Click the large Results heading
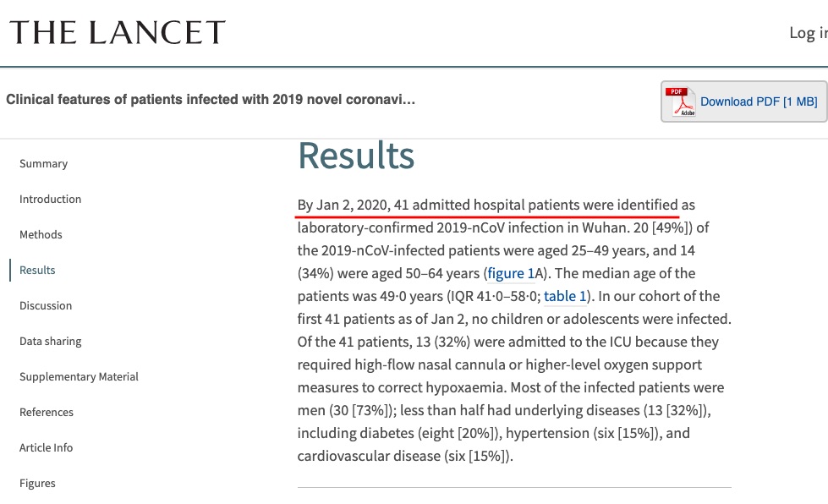 tap(356, 156)
